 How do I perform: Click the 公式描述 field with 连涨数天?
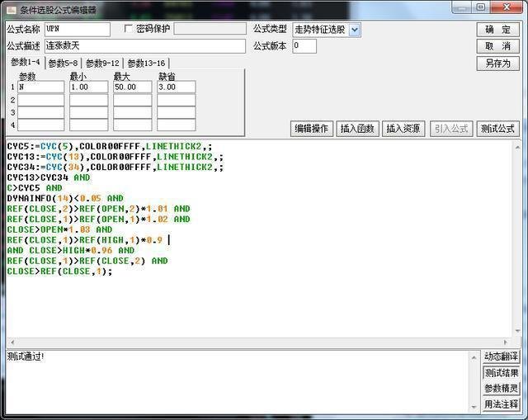(144, 46)
